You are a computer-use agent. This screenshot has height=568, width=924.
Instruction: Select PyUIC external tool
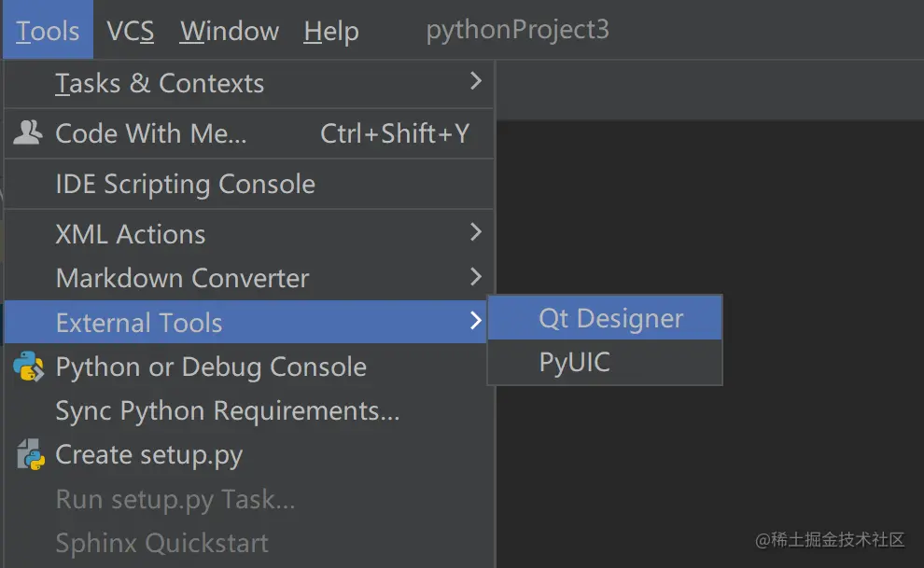click(575, 362)
